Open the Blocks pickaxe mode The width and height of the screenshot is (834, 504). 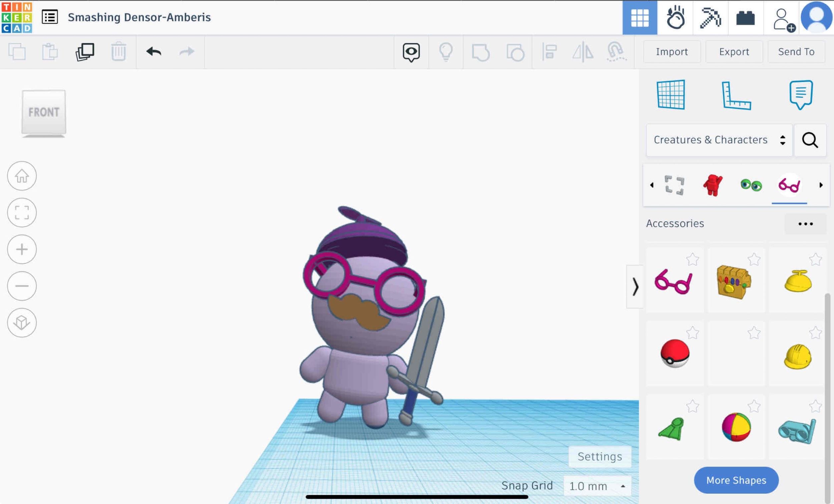[x=711, y=17]
